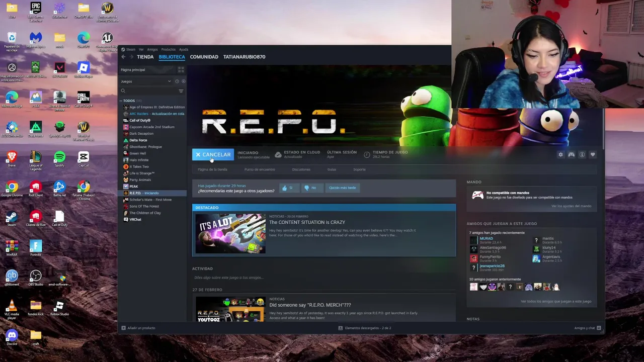Open Discusiones link
The height and width of the screenshot is (362, 644).
301,169
